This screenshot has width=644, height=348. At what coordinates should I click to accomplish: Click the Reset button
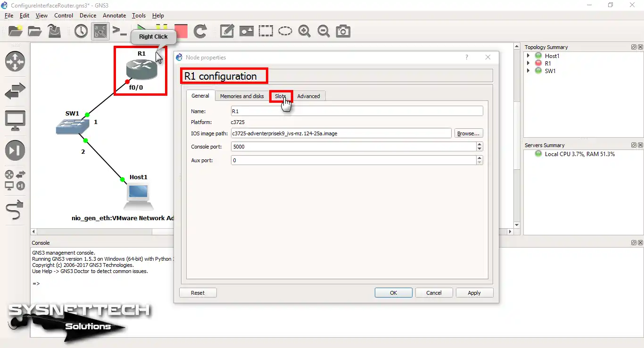(198, 293)
